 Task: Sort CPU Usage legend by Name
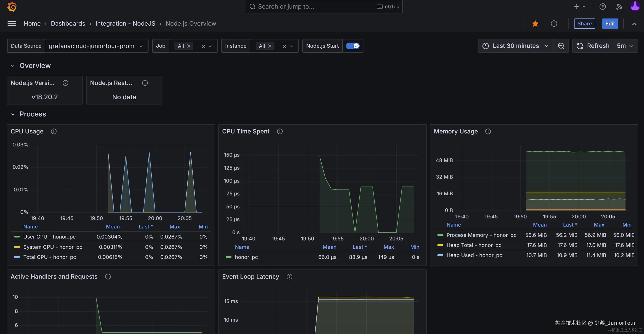coord(30,226)
